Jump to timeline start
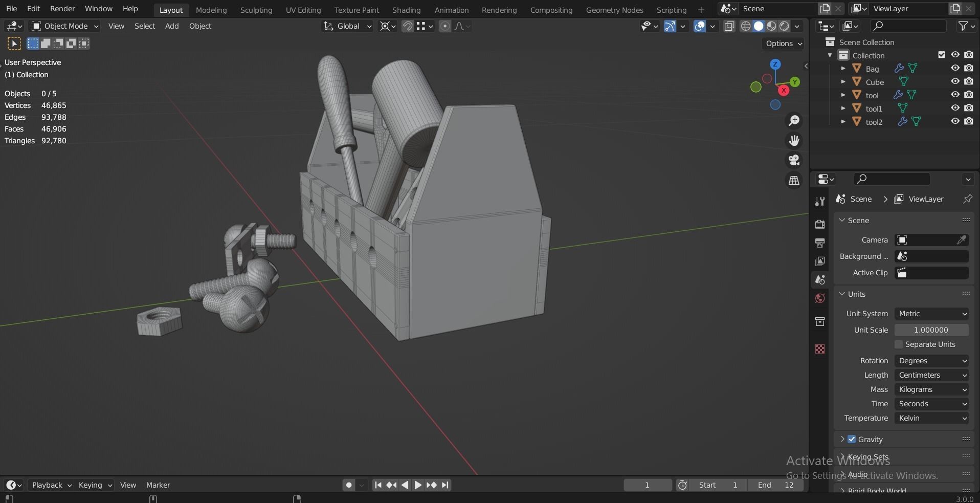The width and height of the screenshot is (980, 503). tap(378, 485)
